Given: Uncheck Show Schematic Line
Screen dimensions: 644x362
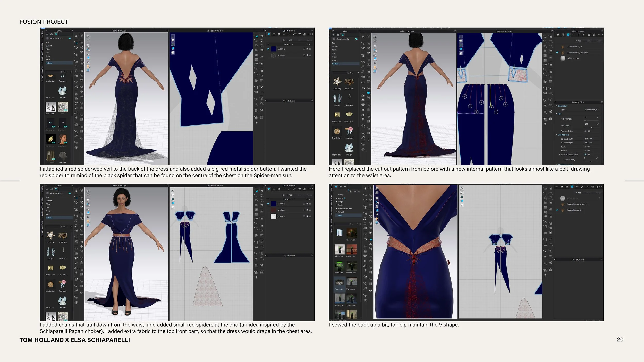Looking at the screenshot, I should point(586,154).
